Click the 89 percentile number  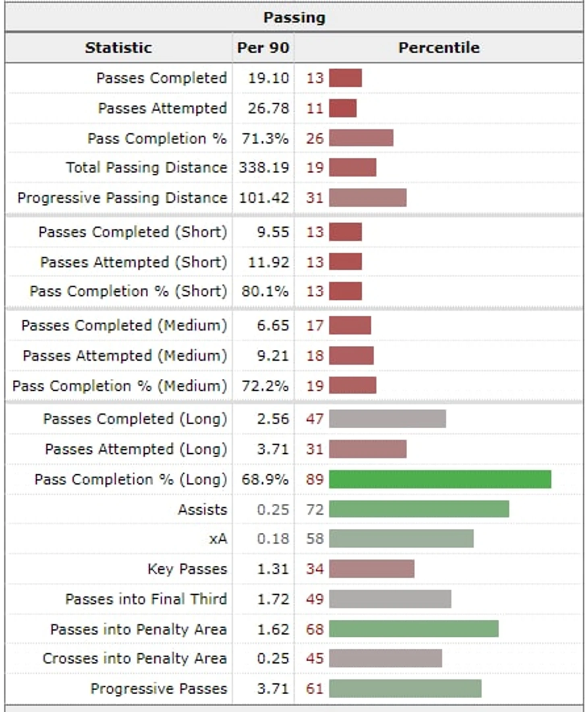[315, 480]
